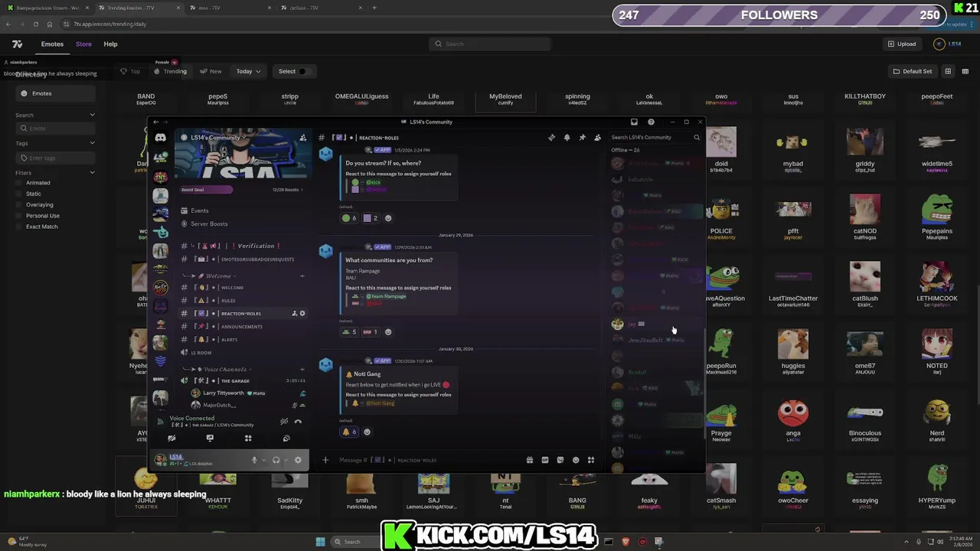
Task: Open emoji picker in Discord message bar
Action: [576, 460]
